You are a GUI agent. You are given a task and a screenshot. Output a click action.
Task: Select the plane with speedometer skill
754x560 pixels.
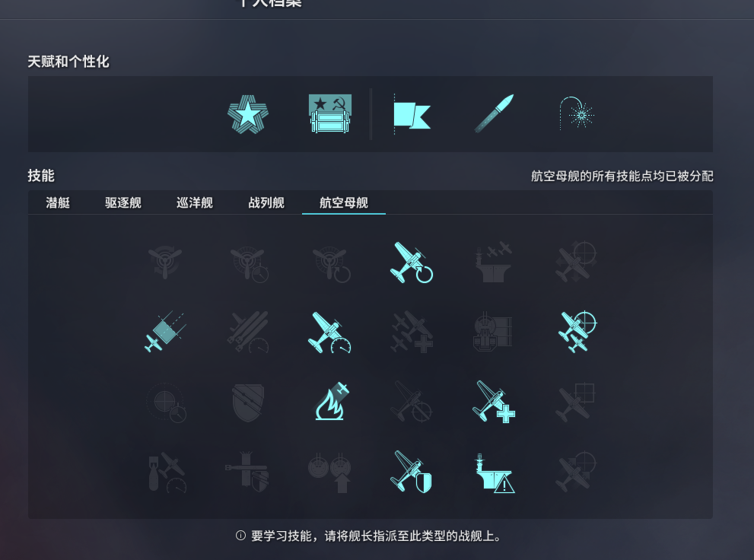coord(329,332)
